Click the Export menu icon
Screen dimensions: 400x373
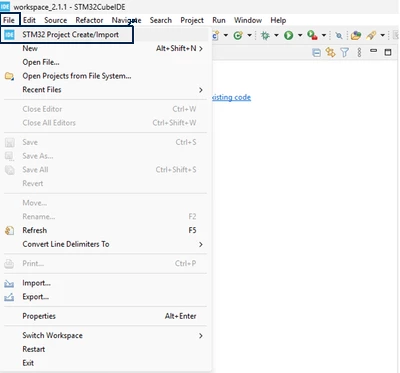9,297
